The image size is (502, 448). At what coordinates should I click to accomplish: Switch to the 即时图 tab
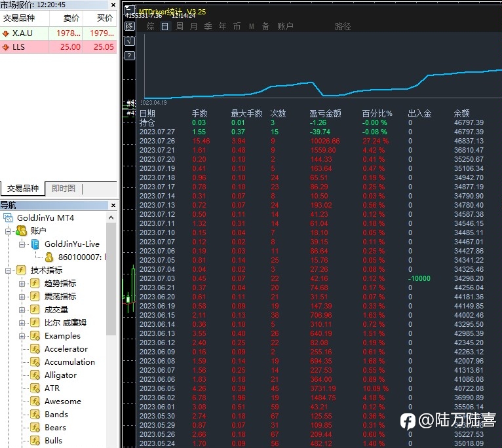point(64,188)
